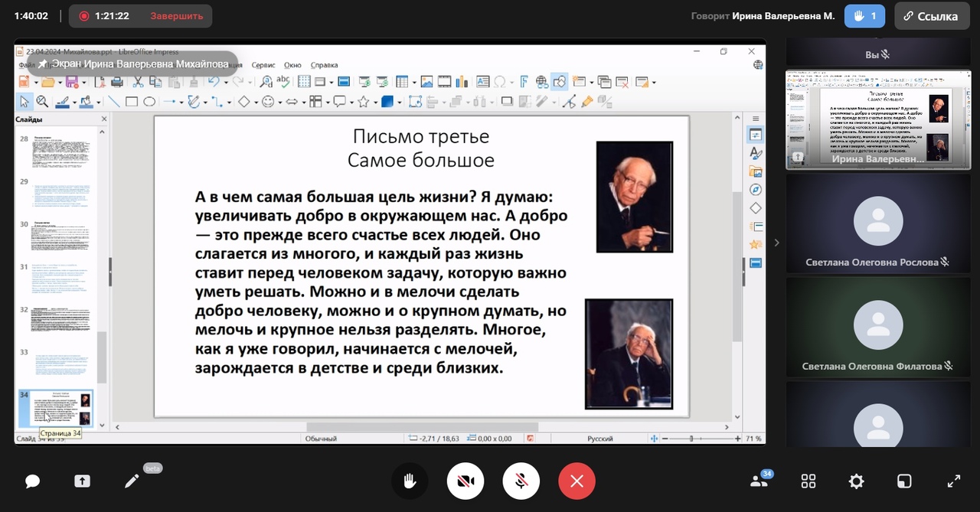
Task: Select slide 33 thumbnail in slide panel
Action: 60,364
